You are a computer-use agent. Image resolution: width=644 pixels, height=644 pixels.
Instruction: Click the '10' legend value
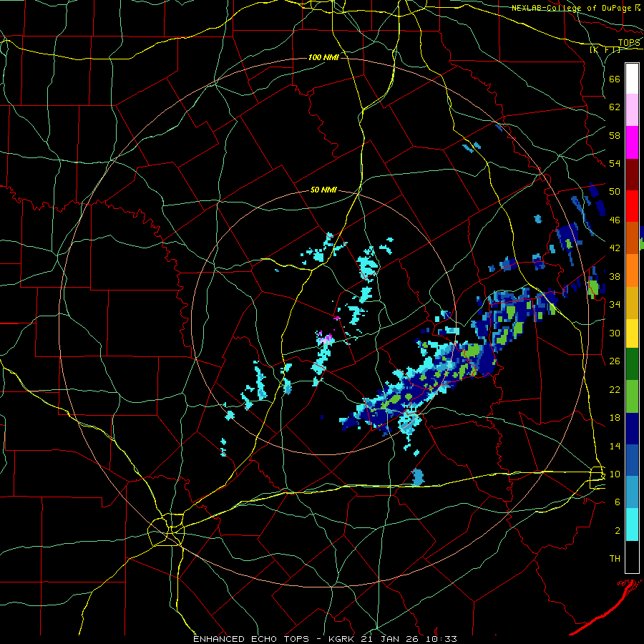[615, 474]
